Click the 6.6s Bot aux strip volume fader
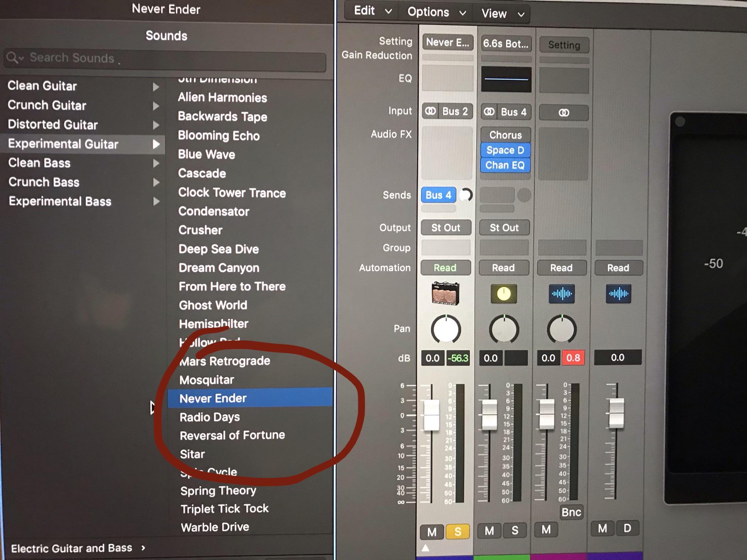 [489, 414]
